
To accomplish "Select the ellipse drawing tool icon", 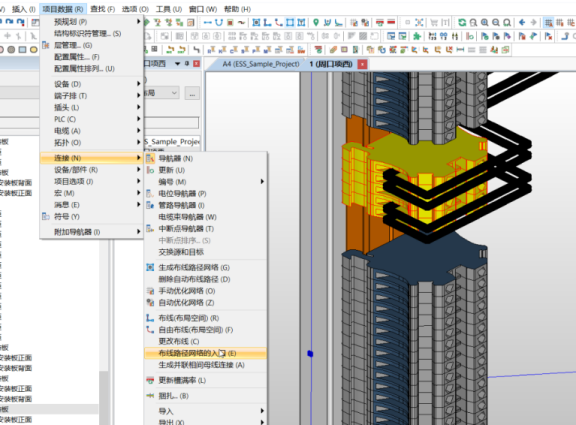I will (x=33, y=49).
